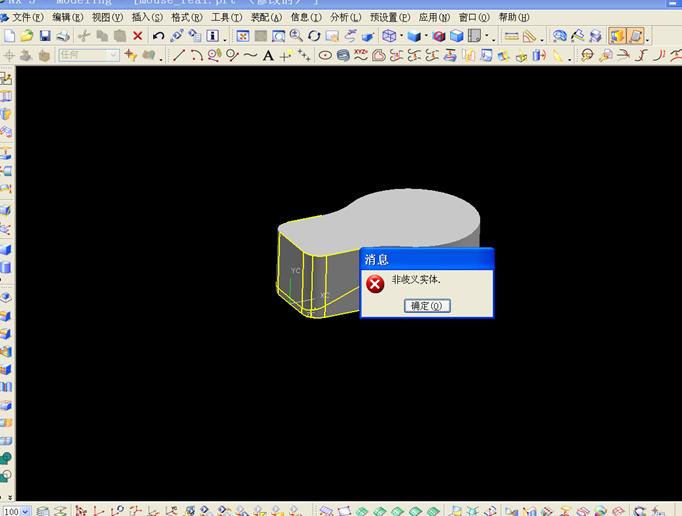Open the shaded cube dropdown arrow
The width and height of the screenshot is (682, 516).
pyautogui.click(x=426, y=36)
